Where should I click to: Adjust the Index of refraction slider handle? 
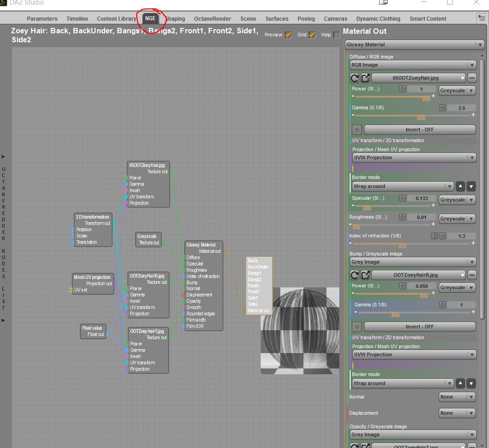(x=403, y=246)
